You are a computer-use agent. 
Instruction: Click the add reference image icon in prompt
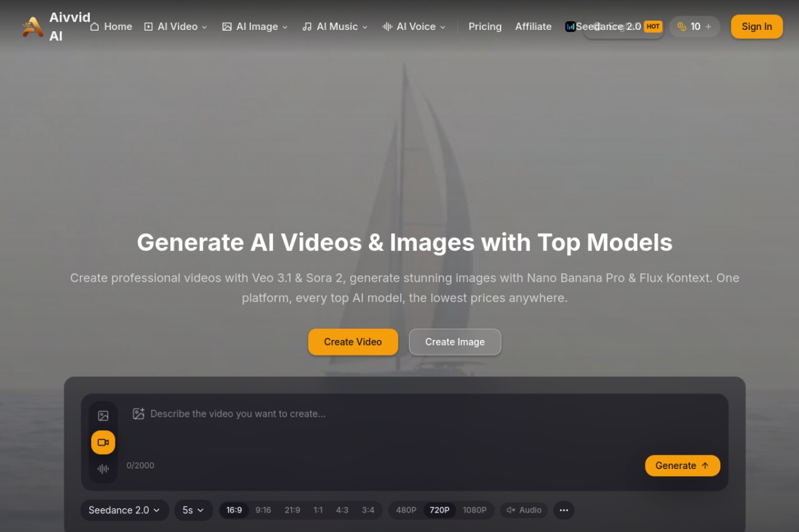(x=139, y=414)
